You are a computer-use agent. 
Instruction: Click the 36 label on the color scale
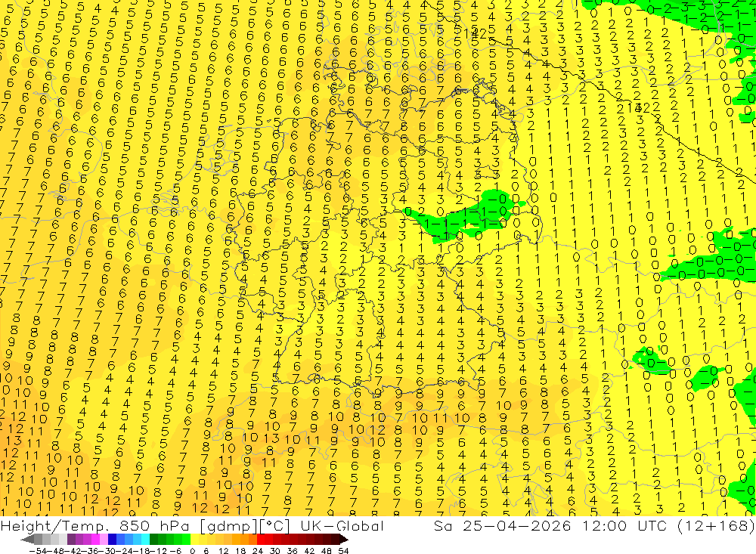(x=292, y=551)
